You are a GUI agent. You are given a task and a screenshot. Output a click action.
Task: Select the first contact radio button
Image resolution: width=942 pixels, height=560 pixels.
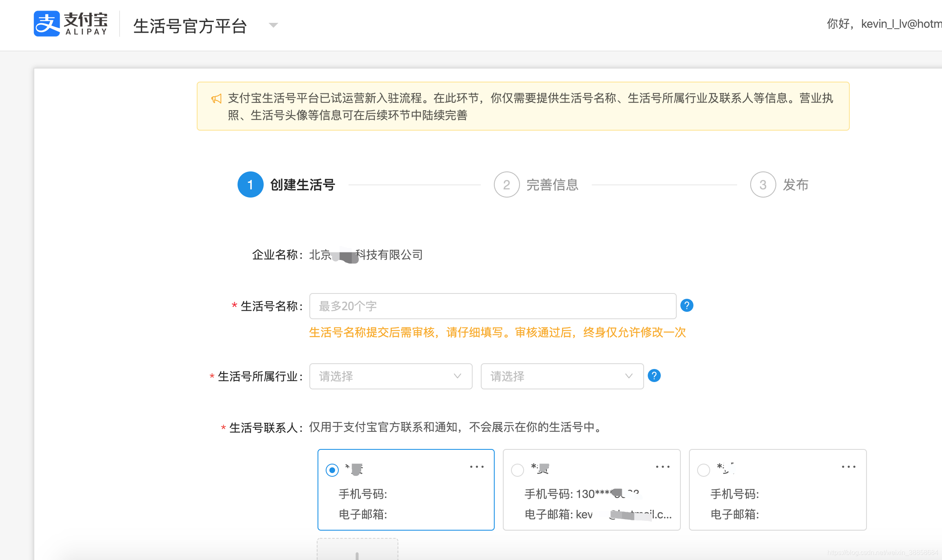332,470
